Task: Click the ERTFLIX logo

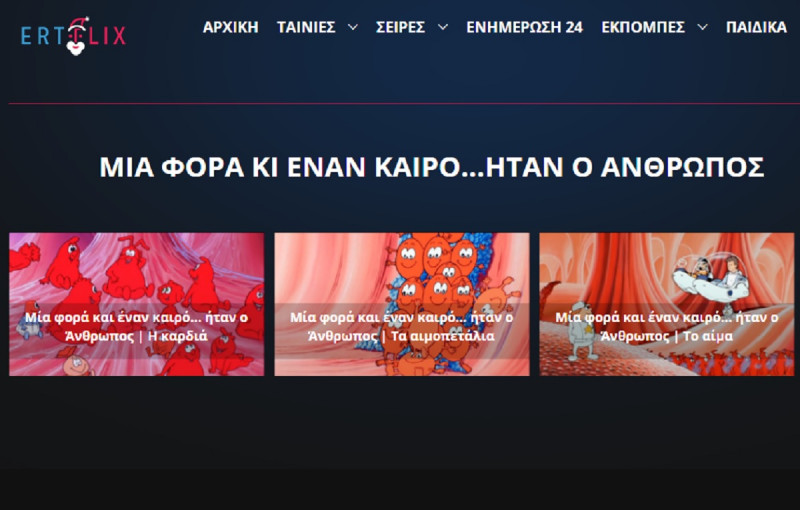Action: coord(73,35)
